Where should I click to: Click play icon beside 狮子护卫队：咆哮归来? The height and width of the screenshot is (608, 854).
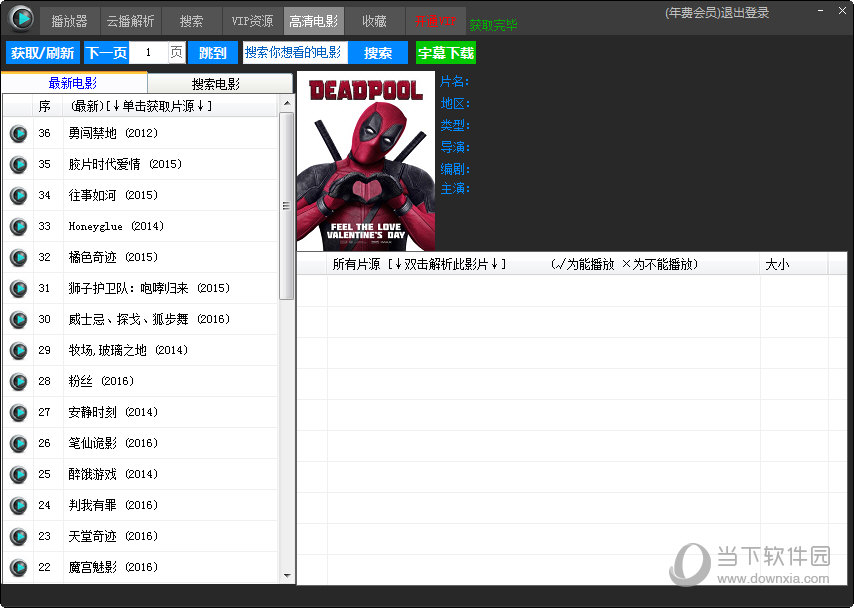click(x=19, y=289)
